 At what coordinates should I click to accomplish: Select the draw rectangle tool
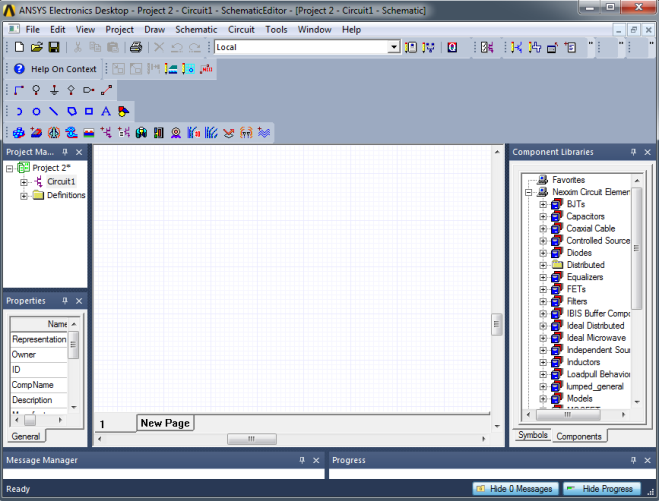click(88, 111)
